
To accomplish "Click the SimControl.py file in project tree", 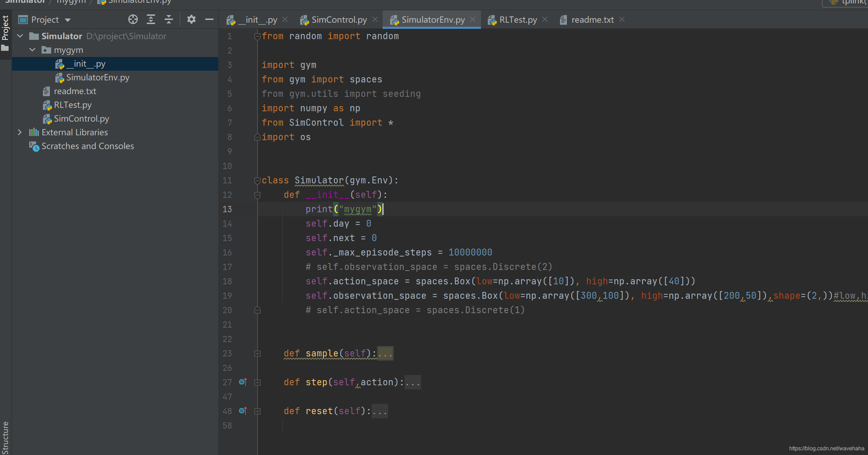I will click(81, 118).
